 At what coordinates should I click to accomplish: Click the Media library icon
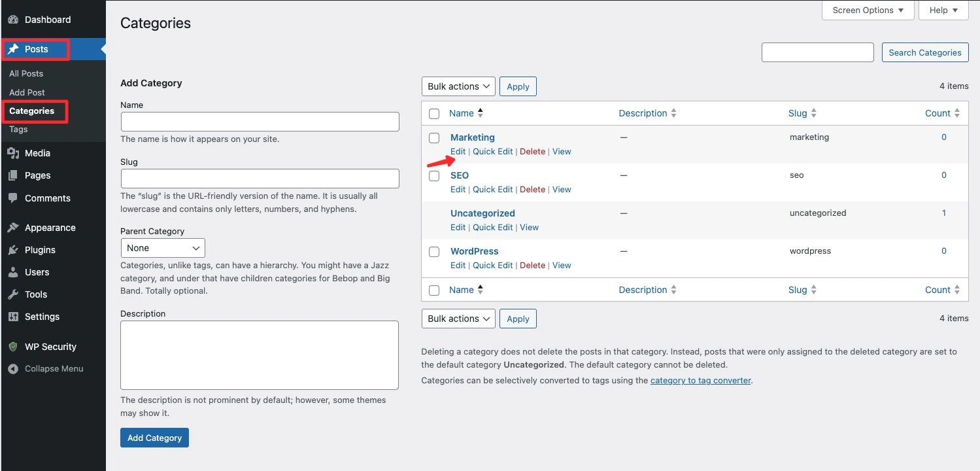(13, 153)
